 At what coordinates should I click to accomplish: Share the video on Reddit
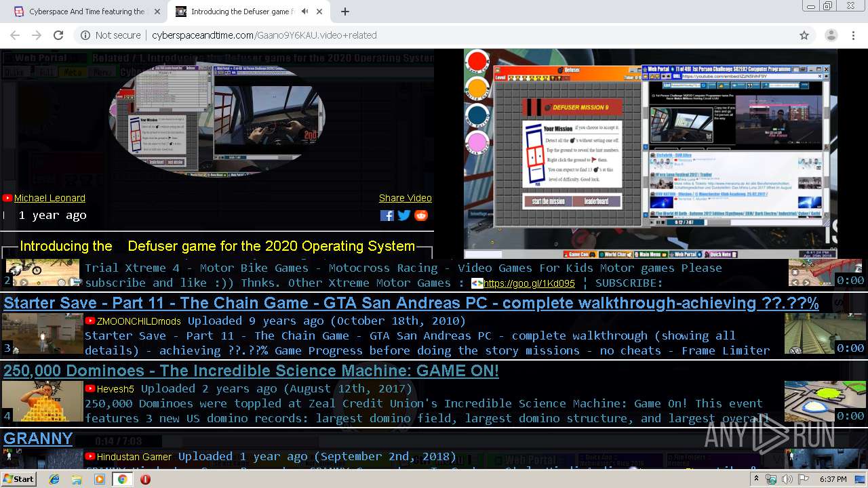[x=421, y=216]
